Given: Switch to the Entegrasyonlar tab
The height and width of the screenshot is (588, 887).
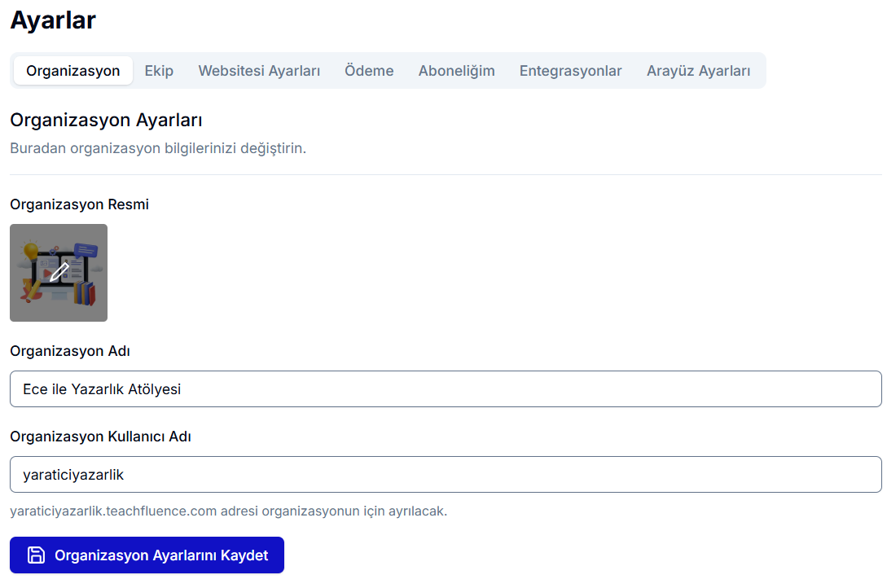Looking at the screenshot, I should coord(570,71).
